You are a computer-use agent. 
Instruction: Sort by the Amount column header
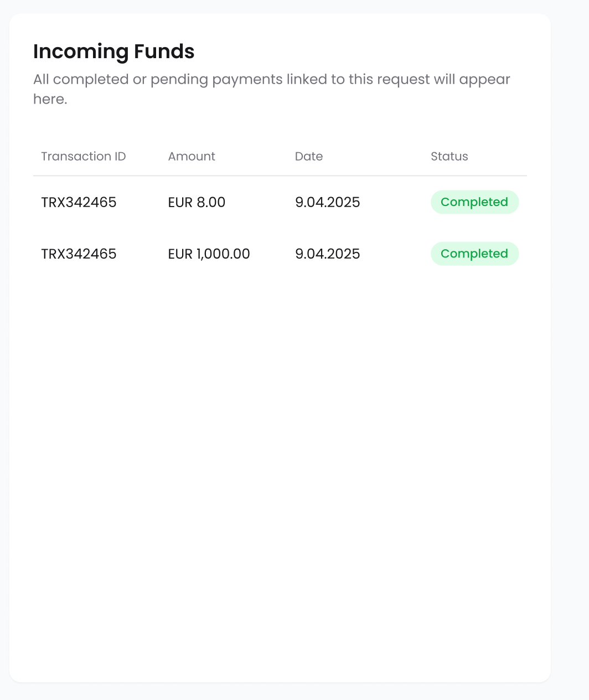192,157
